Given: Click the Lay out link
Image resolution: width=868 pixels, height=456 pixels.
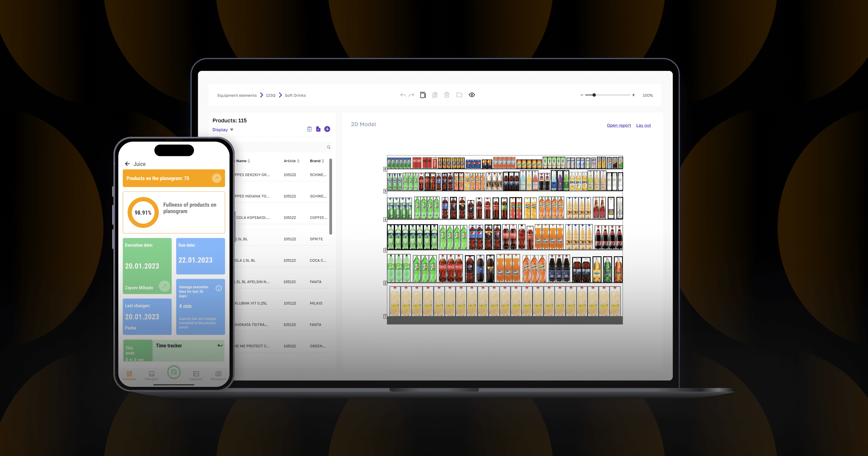Looking at the screenshot, I should pyautogui.click(x=643, y=126).
